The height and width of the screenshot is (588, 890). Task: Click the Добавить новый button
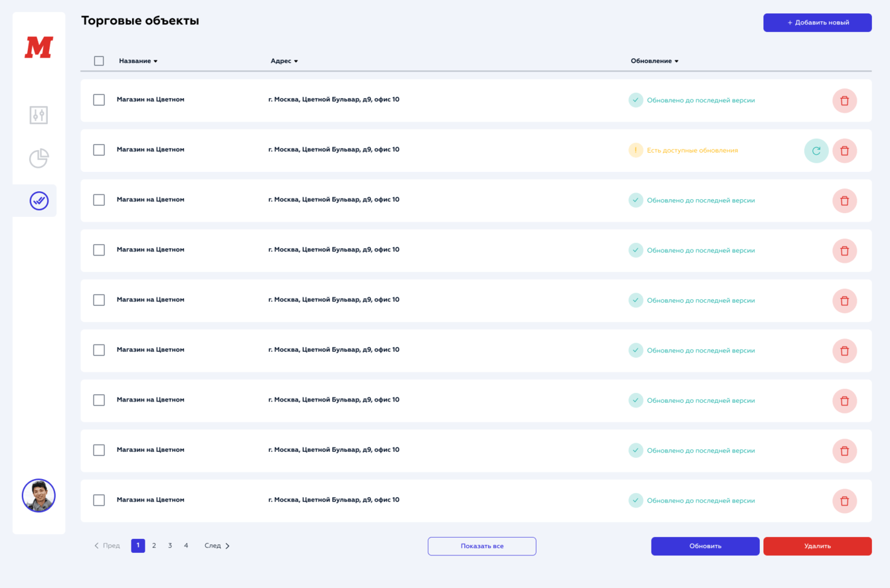(817, 23)
